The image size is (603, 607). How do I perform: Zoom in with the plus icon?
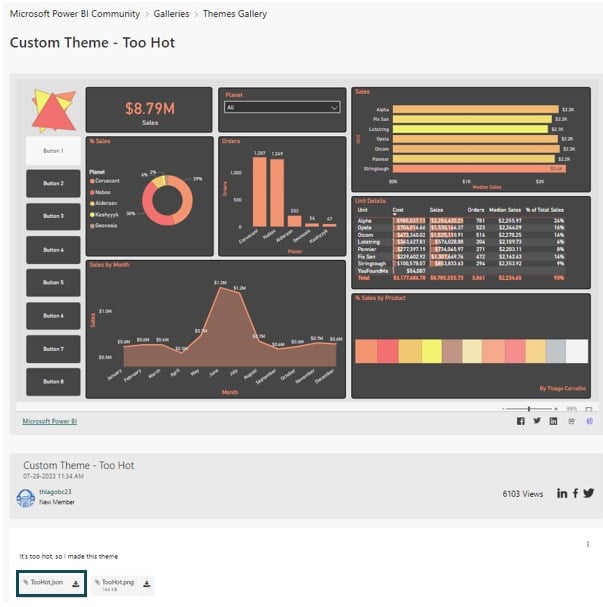[556, 409]
